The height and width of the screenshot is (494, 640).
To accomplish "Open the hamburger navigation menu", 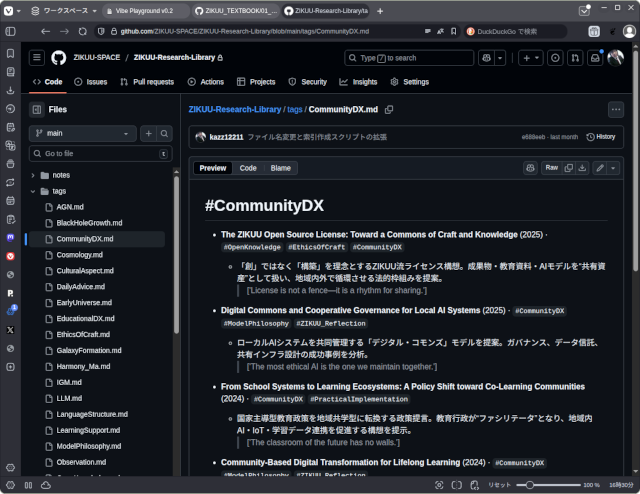I will click(x=37, y=58).
